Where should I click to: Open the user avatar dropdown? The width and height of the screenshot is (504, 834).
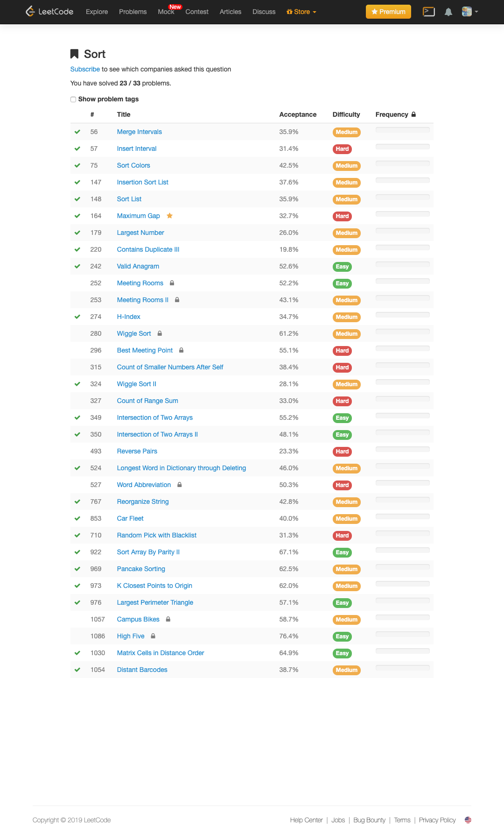[x=469, y=12]
